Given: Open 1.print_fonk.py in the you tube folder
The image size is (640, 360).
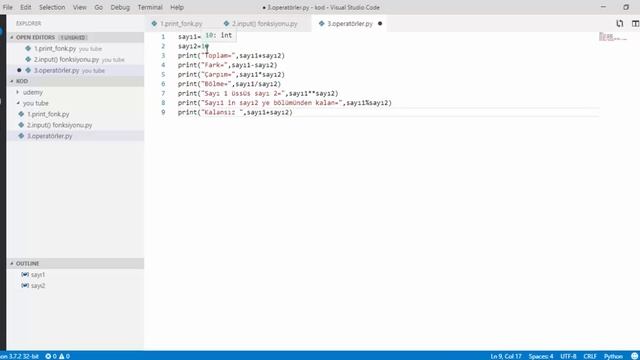Looking at the screenshot, I should (48, 114).
